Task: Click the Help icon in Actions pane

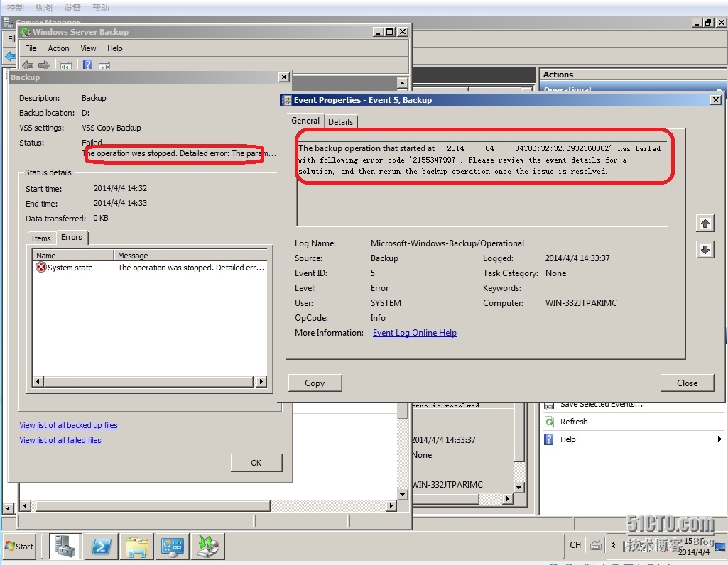Action: tap(549, 439)
